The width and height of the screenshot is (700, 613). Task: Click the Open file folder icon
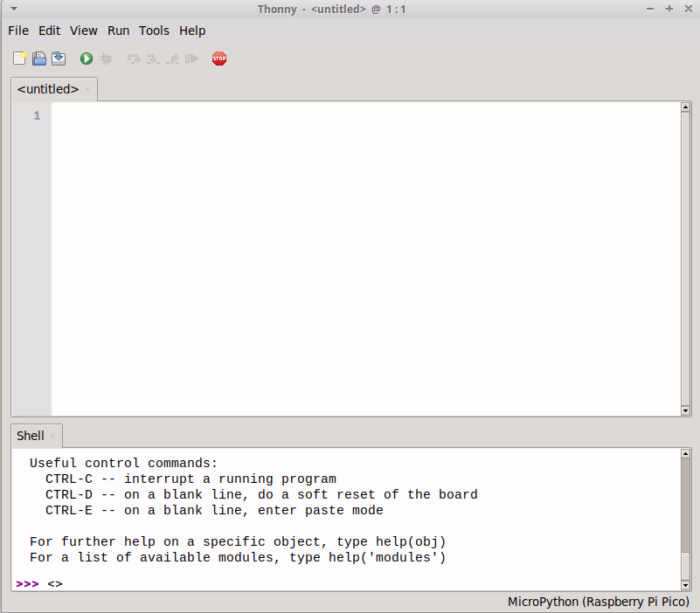pos(39,59)
